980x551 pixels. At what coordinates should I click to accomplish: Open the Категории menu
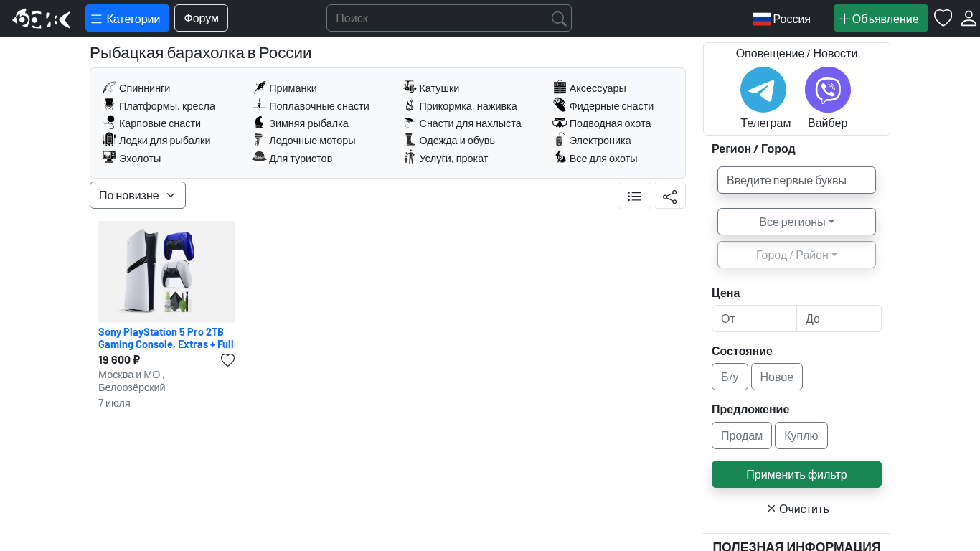127,18
